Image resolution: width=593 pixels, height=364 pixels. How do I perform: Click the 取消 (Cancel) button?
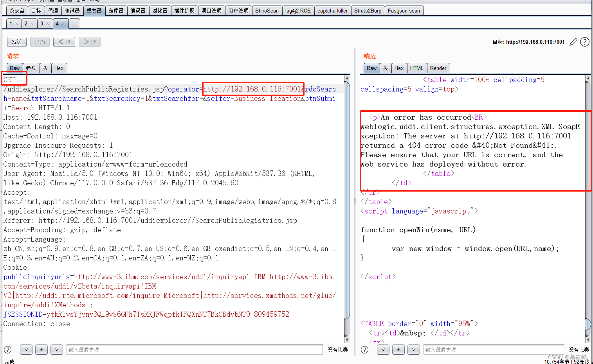[40, 41]
